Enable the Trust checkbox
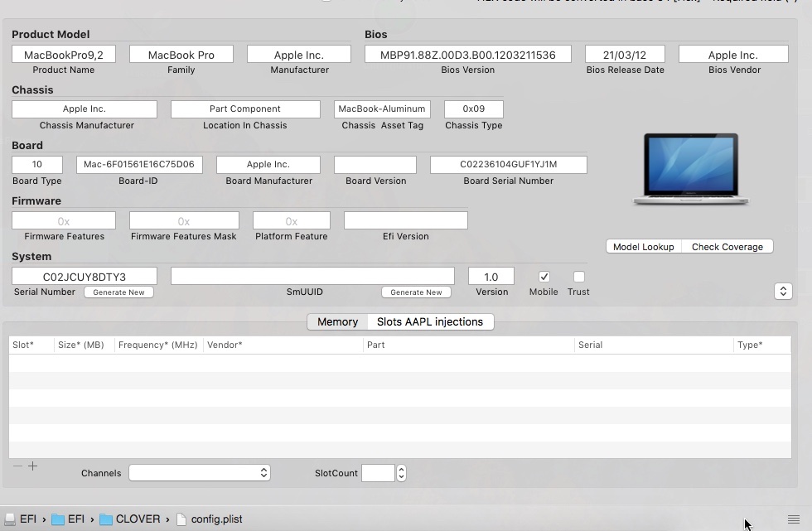This screenshot has width=812, height=531. 579,277
